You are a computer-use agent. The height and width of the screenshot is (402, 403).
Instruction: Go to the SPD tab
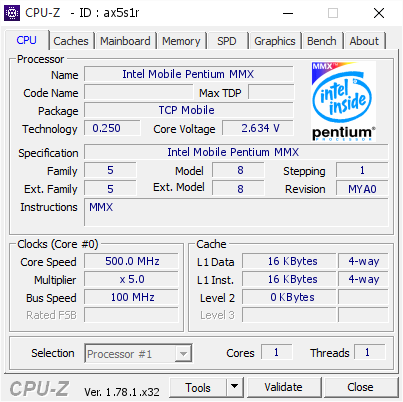[x=227, y=41]
